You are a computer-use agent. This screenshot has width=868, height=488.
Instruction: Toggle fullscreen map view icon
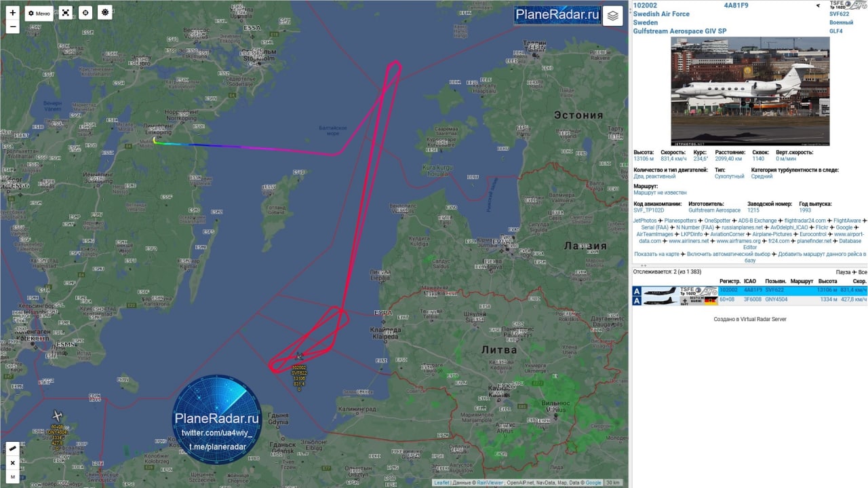65,13
